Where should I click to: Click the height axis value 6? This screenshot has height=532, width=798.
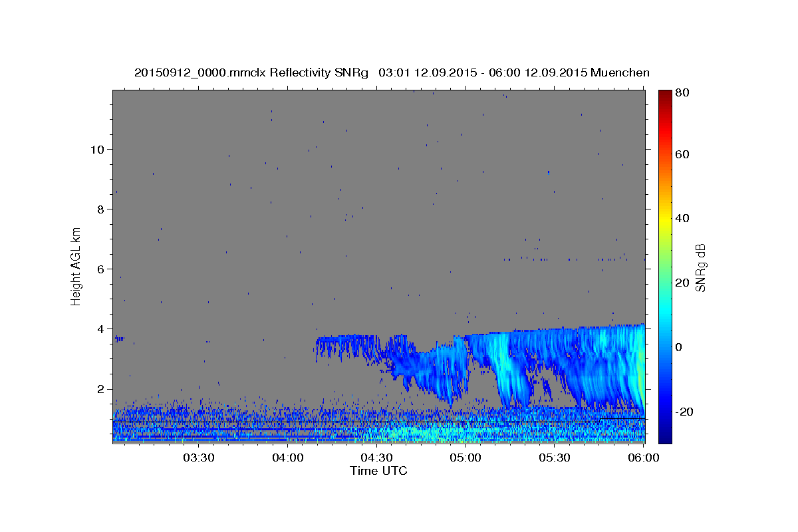coord(100,269)
